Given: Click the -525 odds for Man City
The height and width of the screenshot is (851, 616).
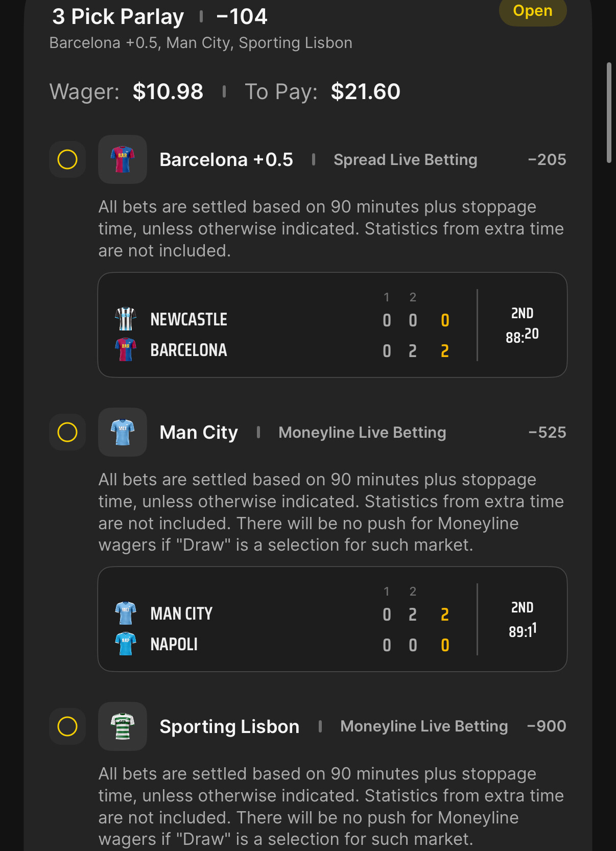Looking at the screenshot, I should click(x=547, y=433).
